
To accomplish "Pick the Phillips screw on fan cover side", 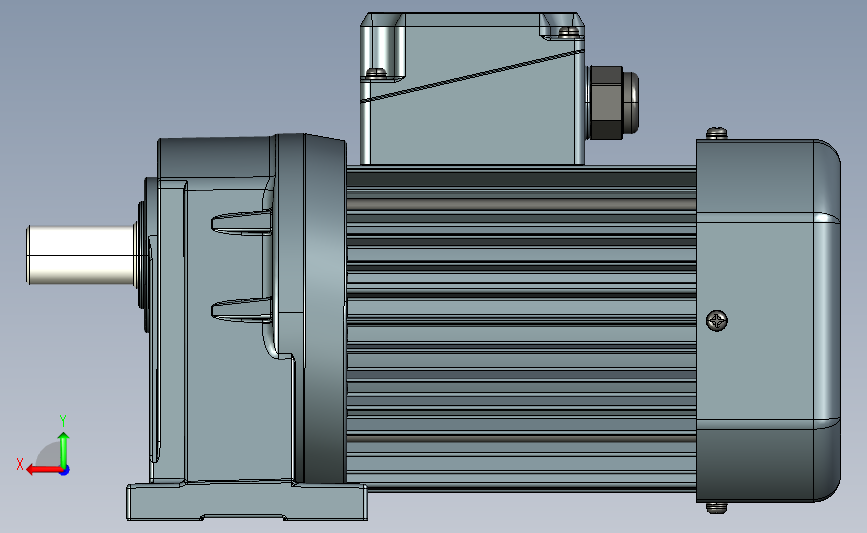I will pyautogui.click(x=717, y=321).
